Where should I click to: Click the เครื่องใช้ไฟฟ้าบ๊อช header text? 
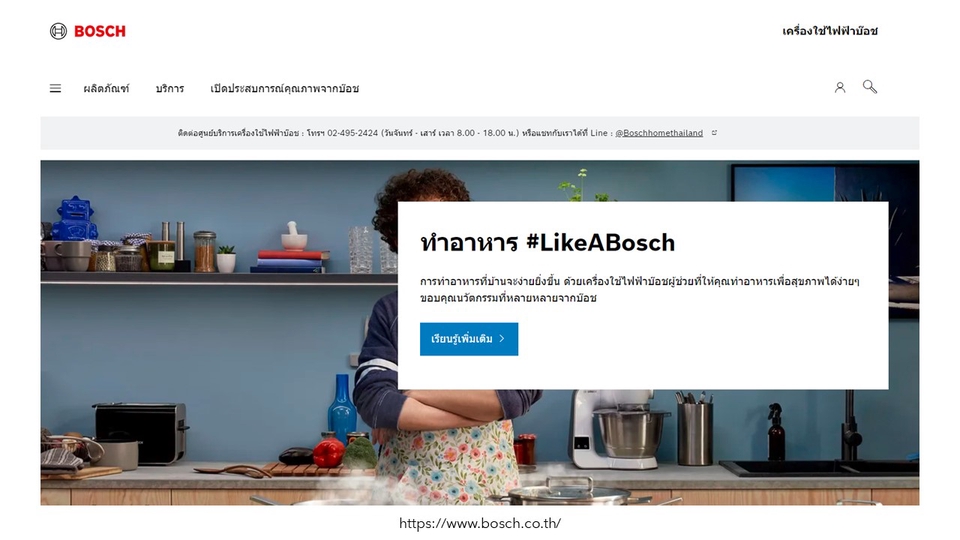coord(830,31)
